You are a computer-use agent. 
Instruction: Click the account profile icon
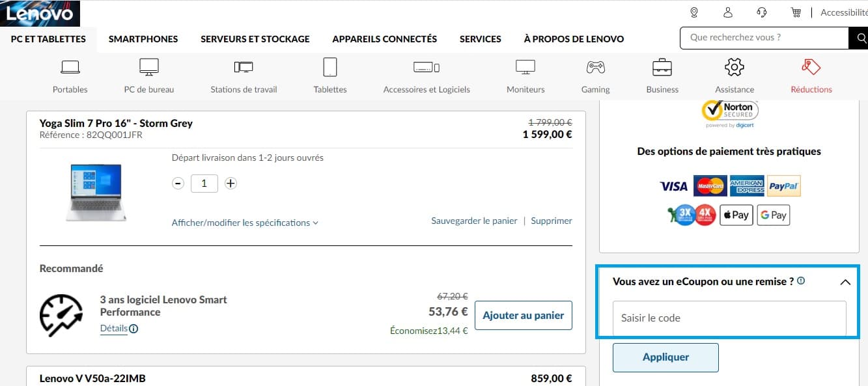[x=727, y=12]
